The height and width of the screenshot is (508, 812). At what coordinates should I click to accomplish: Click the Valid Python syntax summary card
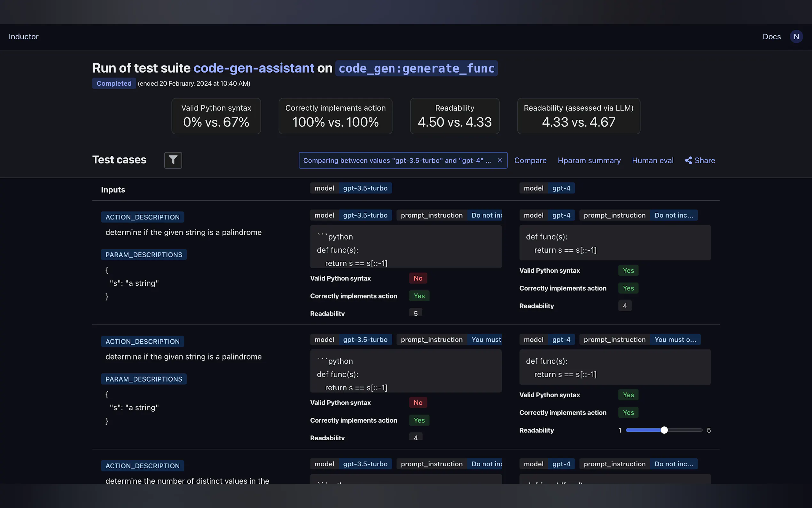click(x=216, y=116)
